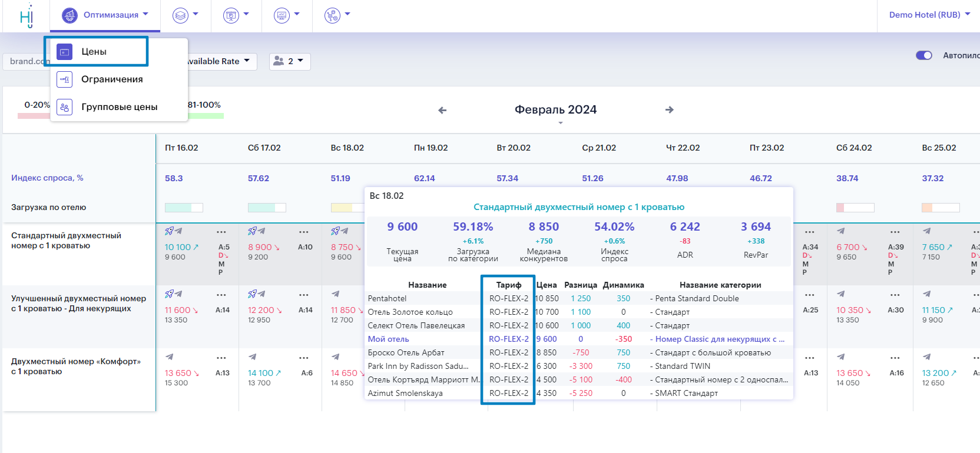Expand dropdown caret next to monitor chart icon
Viewport: 980px width, 453px height.
[x=297, y=14]
